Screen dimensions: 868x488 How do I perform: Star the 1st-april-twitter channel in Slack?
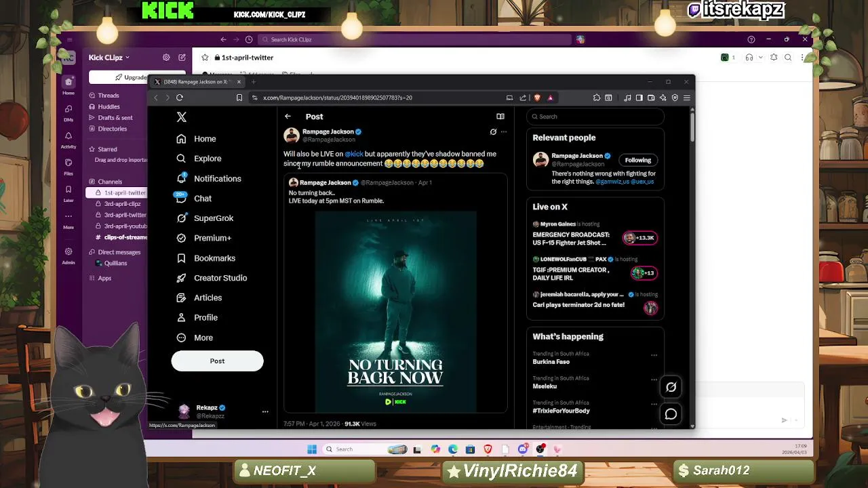click(x=205, y=58)
